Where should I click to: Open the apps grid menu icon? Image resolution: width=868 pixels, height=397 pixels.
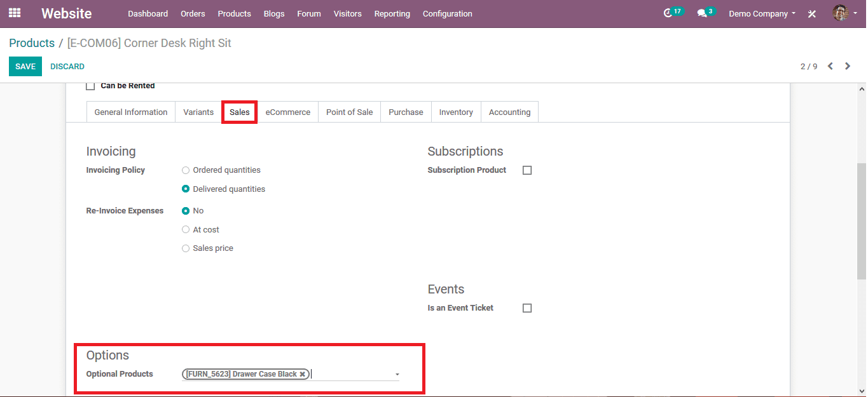pyautogui.click(x=15, y=13)
